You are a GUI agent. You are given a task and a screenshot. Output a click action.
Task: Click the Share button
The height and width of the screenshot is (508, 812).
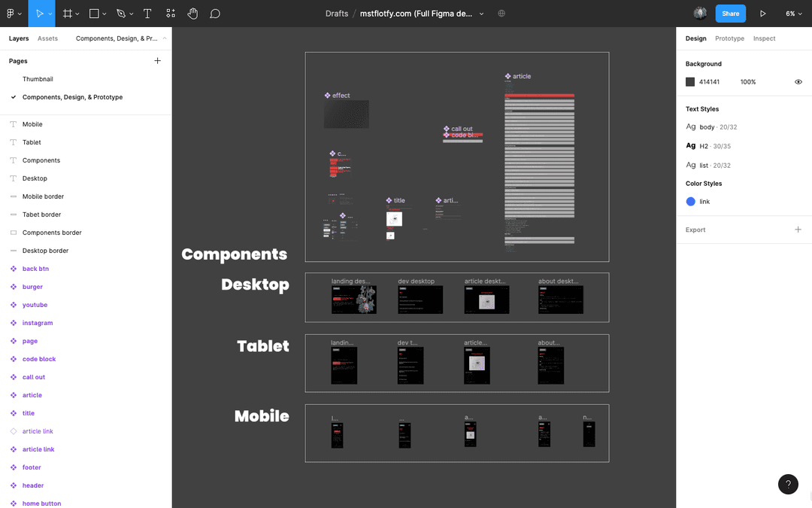[730, 13]
